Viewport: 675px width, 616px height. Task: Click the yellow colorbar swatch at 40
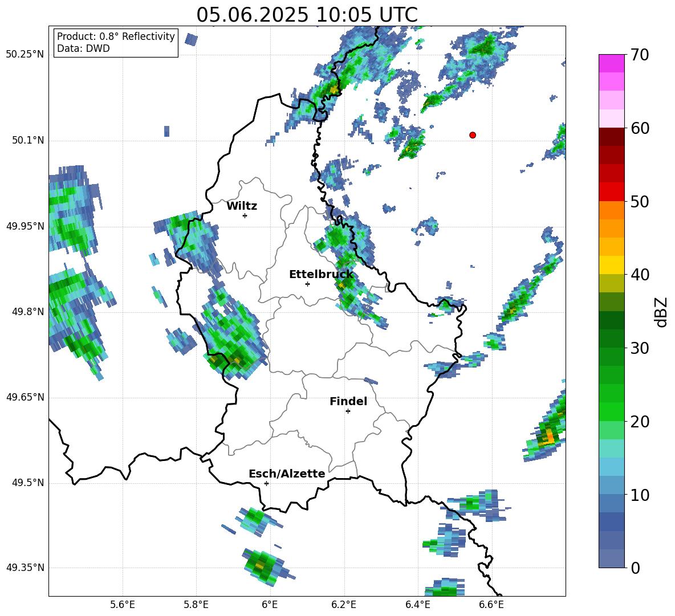point(611,265)
